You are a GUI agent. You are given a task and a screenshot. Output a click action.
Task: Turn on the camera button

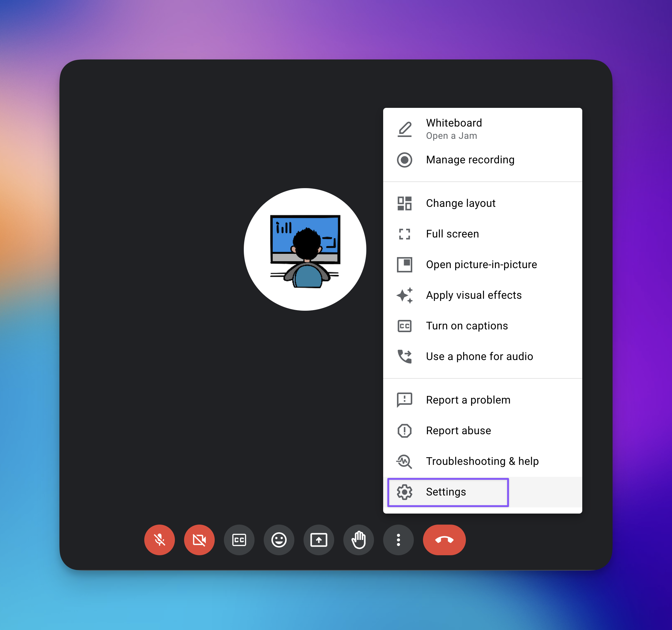199,540
